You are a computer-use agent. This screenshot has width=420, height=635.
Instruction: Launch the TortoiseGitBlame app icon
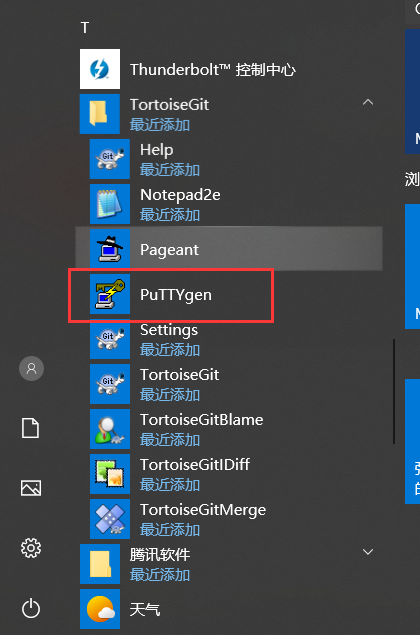tap(110, 429)
